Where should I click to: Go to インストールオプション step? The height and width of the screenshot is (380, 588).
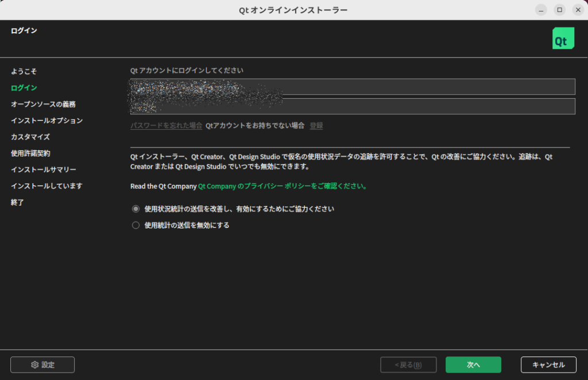pyautogui.click(x=47, y=121)
